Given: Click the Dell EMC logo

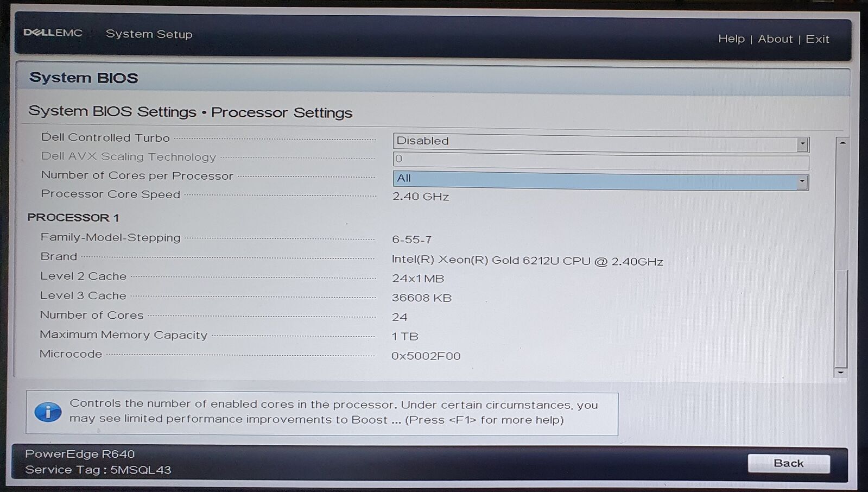Looking at the screenshot, I should coord(53,33).
